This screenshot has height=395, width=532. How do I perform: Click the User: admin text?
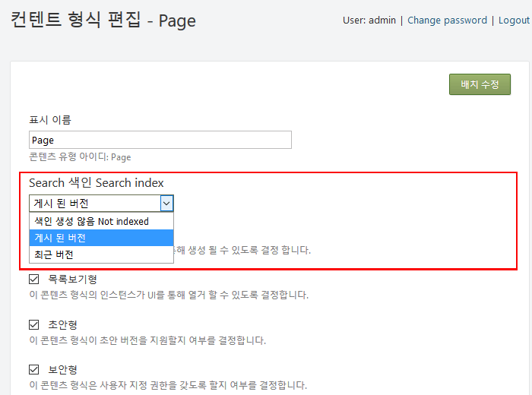coord(369,21)
